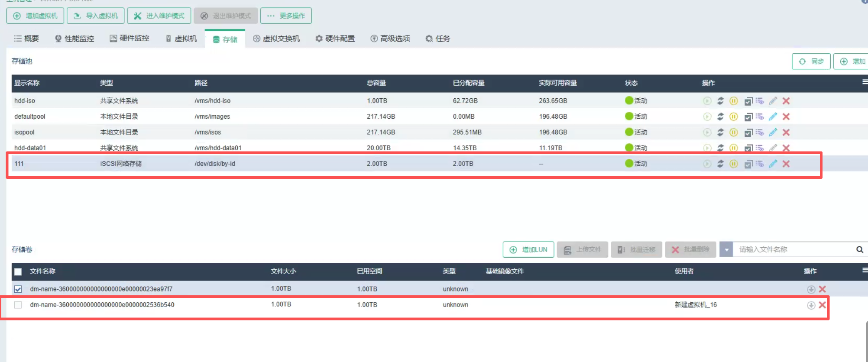Image resolution: width=868 pixels, height=362 pixels.
Task: Download the volume ending in 2536b540
Action: coord(811,305)
